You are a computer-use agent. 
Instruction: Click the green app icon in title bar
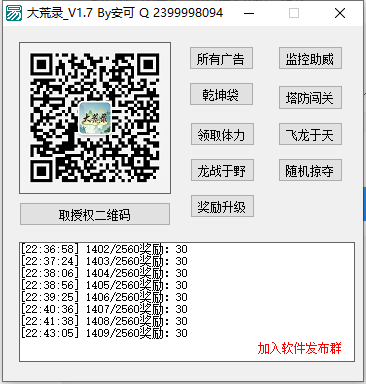click(14, 13)
